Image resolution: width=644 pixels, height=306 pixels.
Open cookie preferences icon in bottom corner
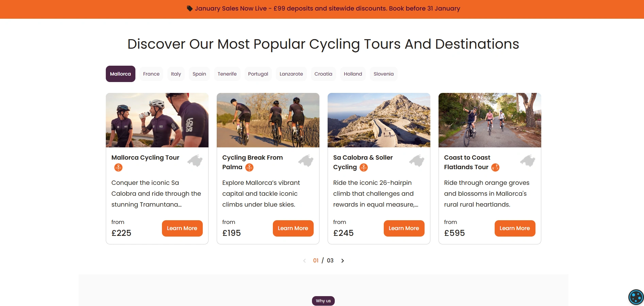coord(635,297)
